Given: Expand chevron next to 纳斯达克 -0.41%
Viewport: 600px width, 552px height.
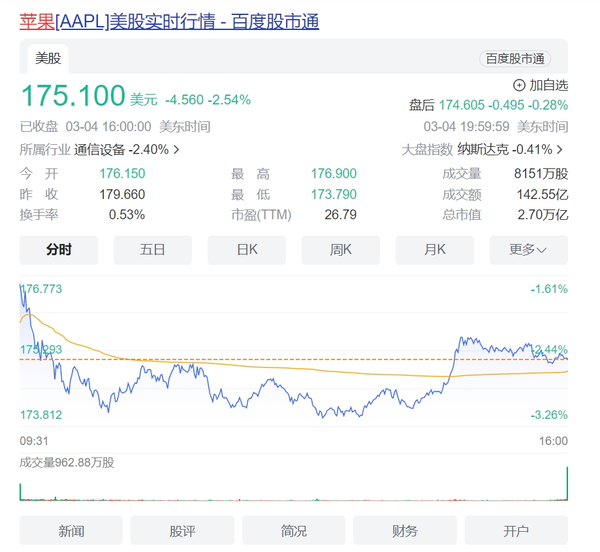Looking at the screenshot, I should 560,149.
